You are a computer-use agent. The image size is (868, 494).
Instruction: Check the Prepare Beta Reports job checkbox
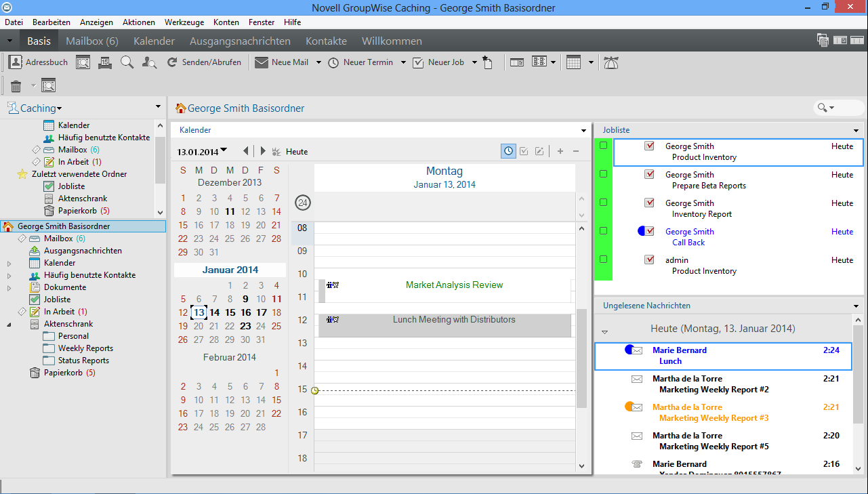tap(649, 175)
